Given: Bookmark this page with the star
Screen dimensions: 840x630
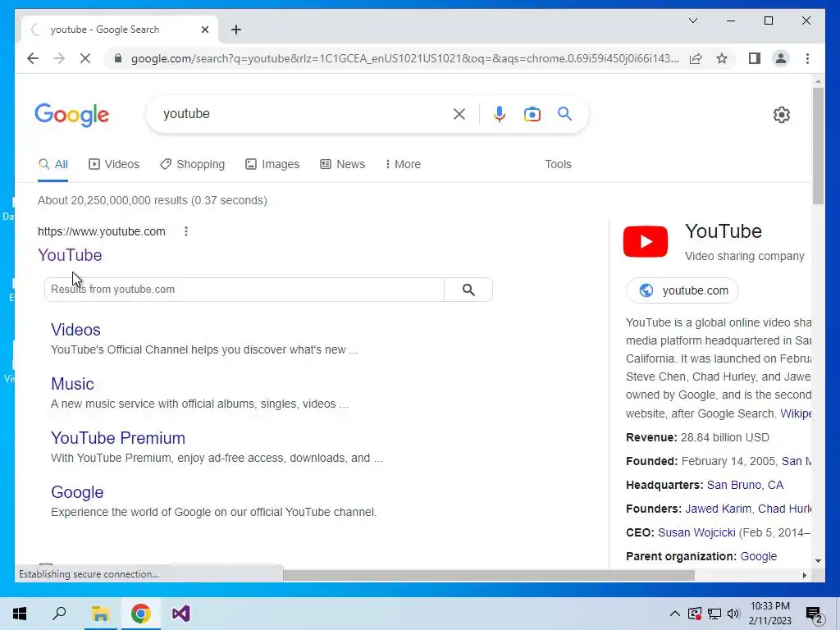Looking at the screenshot, I should [x=722, y=58].
